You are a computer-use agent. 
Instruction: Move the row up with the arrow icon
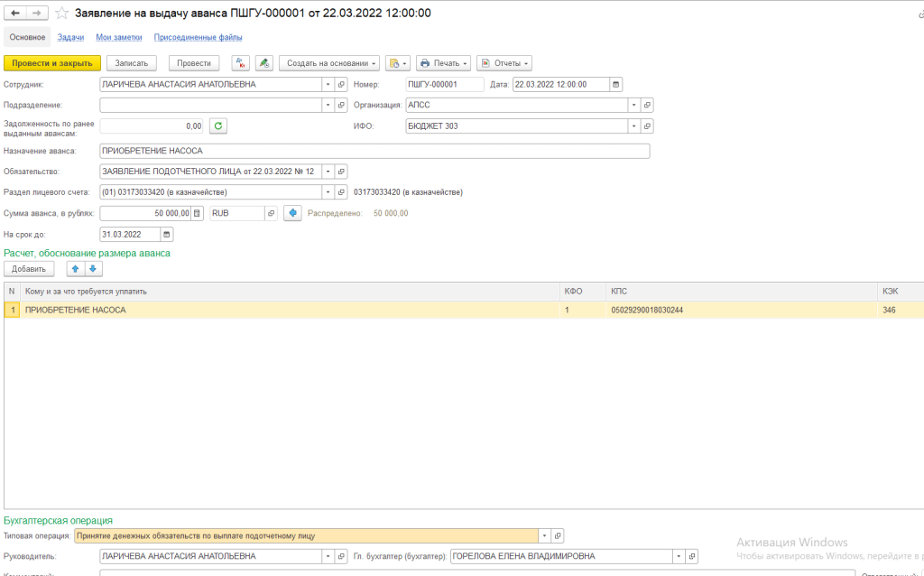[76, 269]
